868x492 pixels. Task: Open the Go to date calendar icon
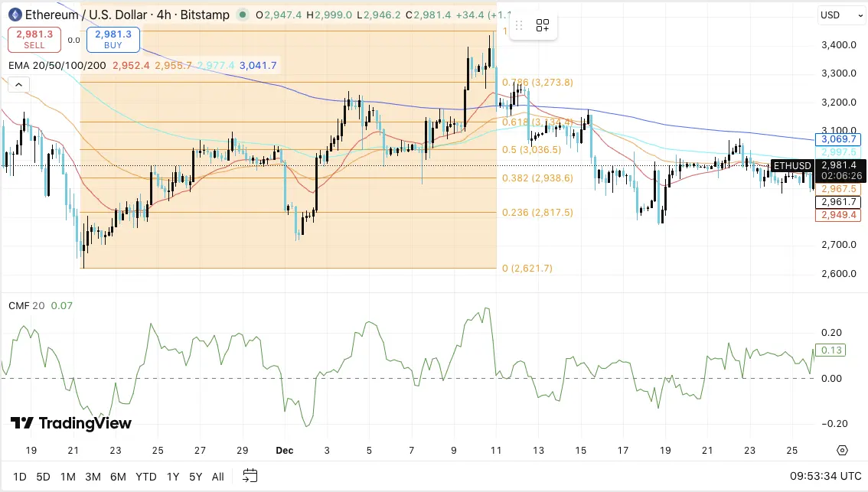coord(250,476)
